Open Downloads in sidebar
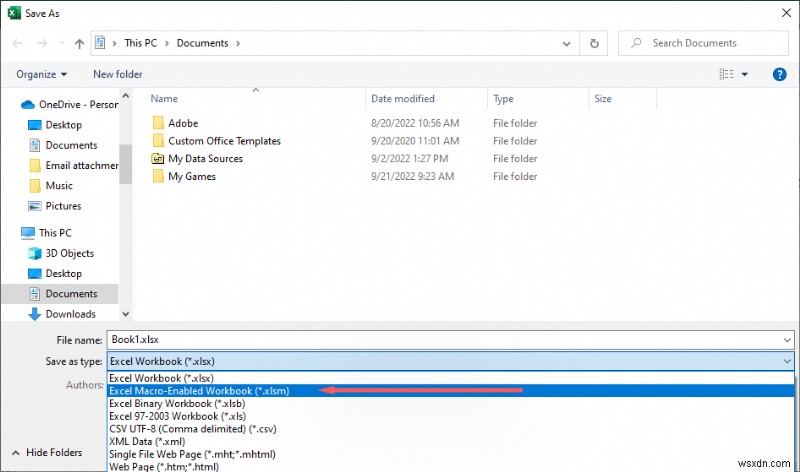 click(62, 314)
